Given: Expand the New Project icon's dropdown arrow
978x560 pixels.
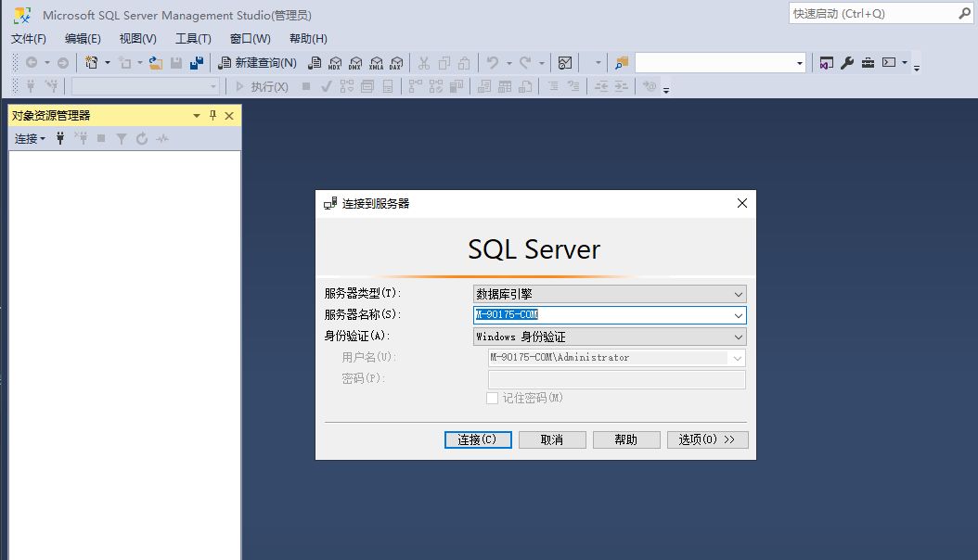Looking at the screenshot, I should (108, 62).
